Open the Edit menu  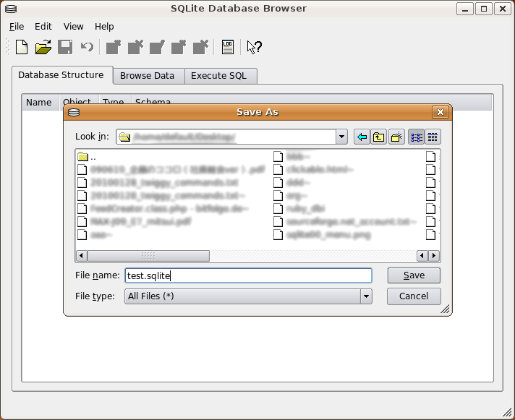[x=43, y=27]
